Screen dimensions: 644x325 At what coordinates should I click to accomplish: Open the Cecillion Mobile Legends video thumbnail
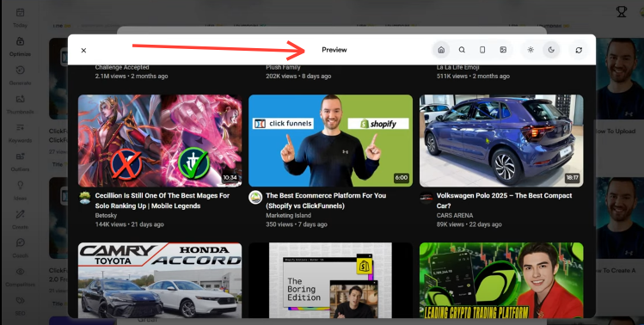click(x=160, y=140)
